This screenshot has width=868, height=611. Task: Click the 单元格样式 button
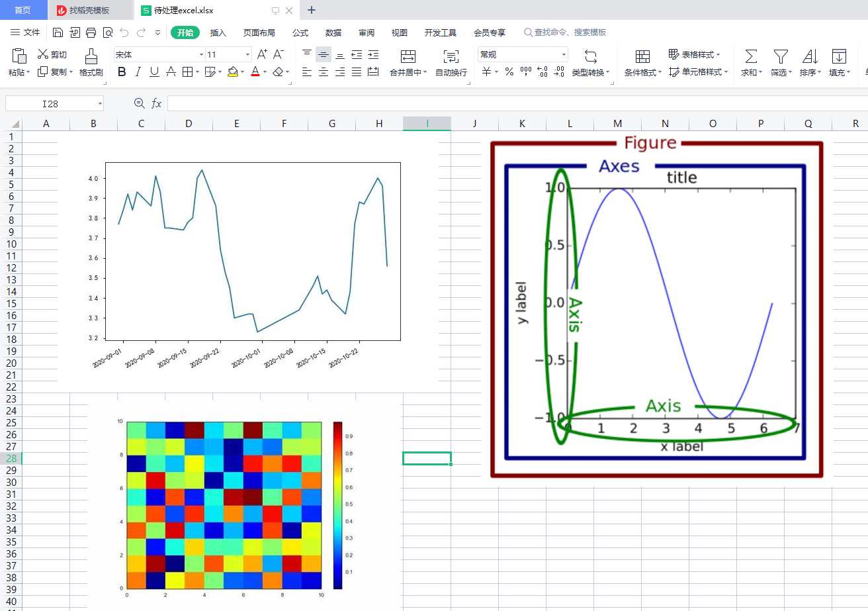697,72
